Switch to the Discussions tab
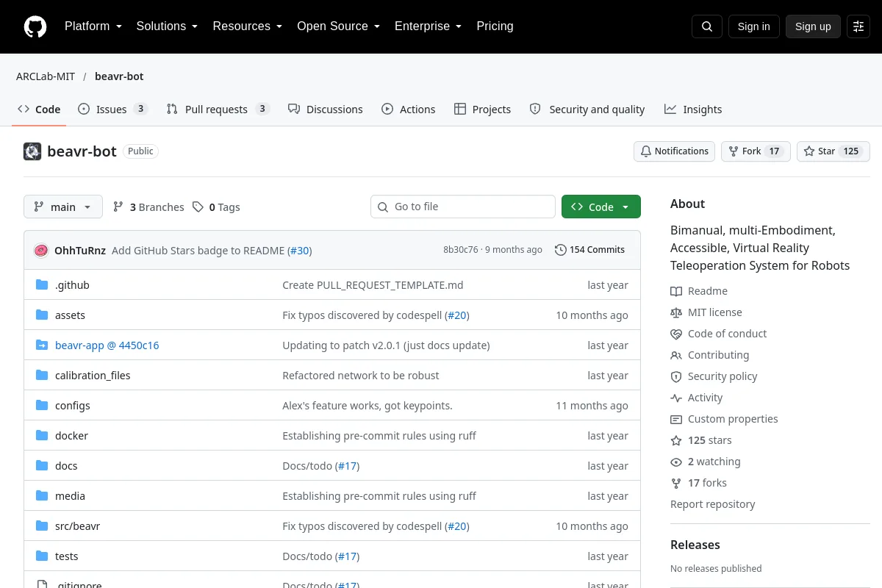This screenshot has width=882, height=588. [326, 109]
